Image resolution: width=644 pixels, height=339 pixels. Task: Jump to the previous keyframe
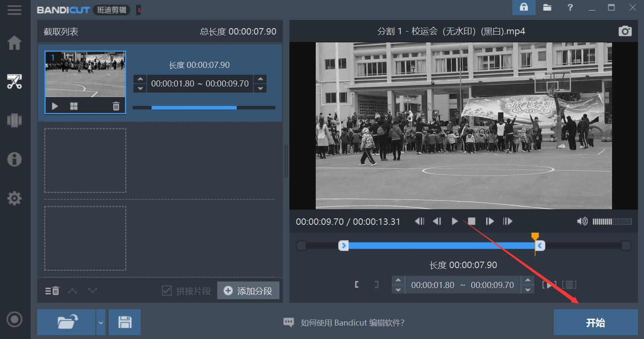tap(419, 221)
